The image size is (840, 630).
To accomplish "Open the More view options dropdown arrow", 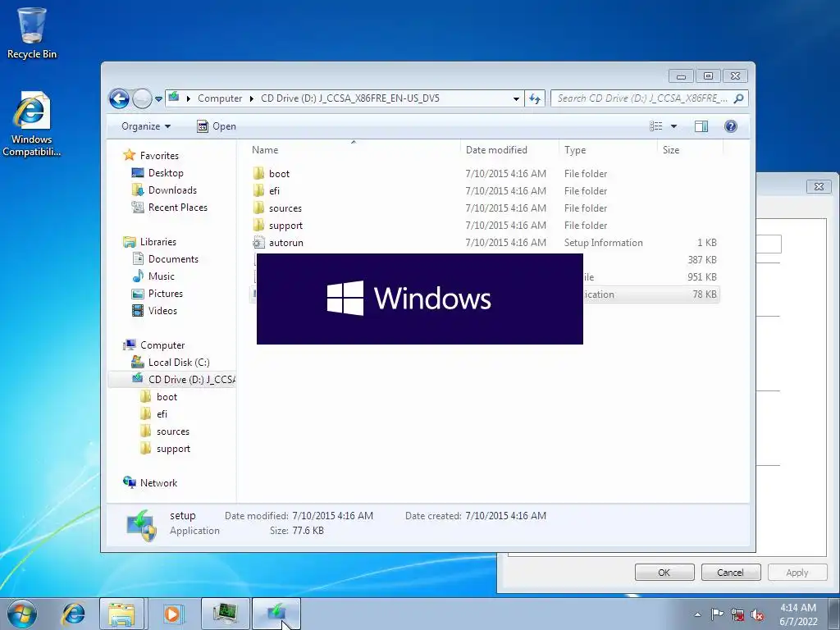I will 674,126.
